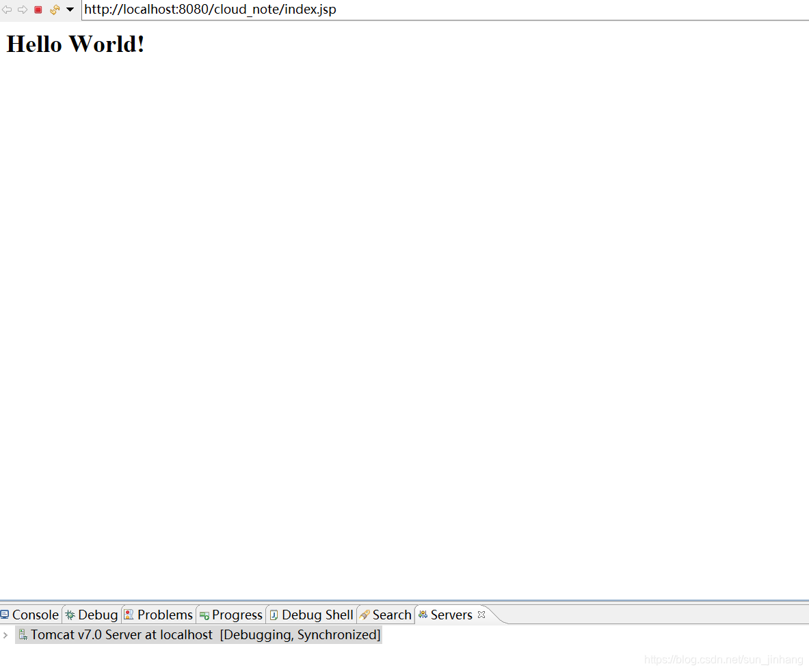The width and height of the screenshot is (809, 672).
Task: Click the Problems tab icon
Action: point(129,615)
